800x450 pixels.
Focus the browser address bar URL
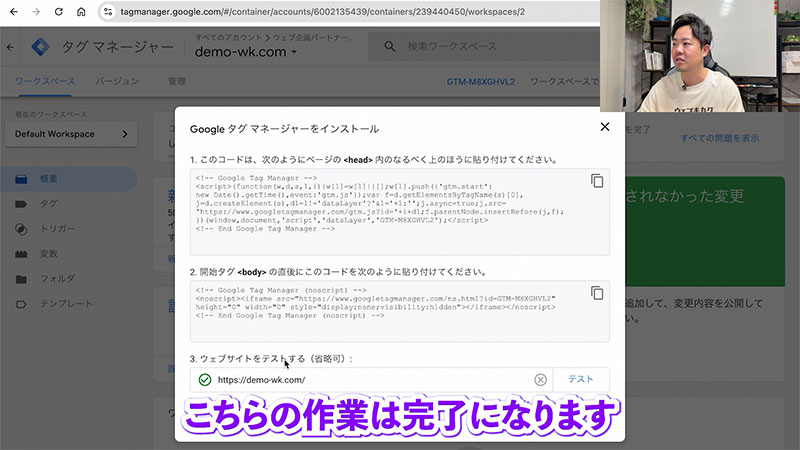(322, 12)
